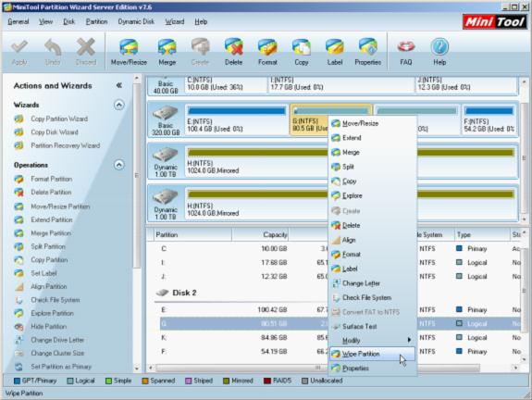The width and height of the screenshot is (532, 400).
Task: Choose Change Letter in context menu
Action: tap(372, 283)
